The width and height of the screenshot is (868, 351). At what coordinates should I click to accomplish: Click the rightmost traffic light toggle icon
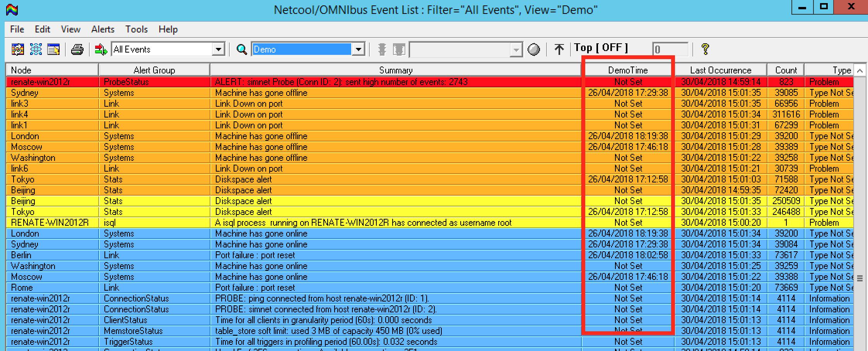pos(399,49)
